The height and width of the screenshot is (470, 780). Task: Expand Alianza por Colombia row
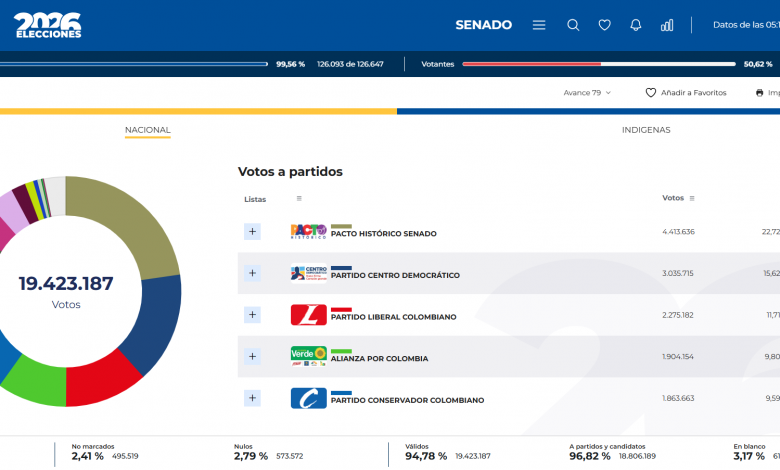click(252, 356)
